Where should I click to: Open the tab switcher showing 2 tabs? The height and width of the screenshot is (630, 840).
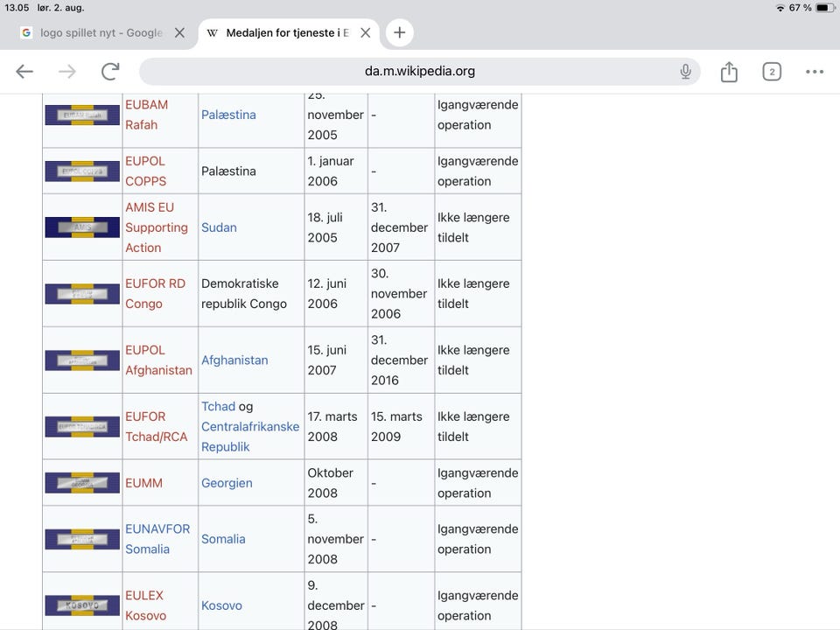tap(772, 71)
